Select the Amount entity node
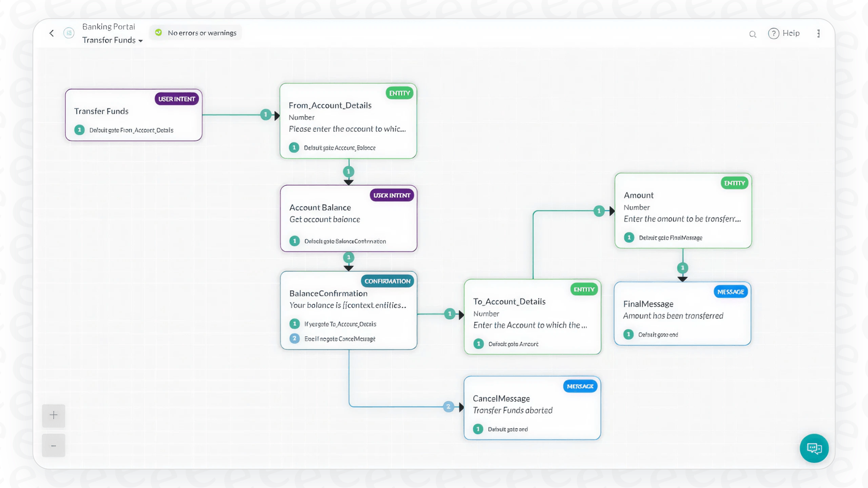 pos(683,207)
